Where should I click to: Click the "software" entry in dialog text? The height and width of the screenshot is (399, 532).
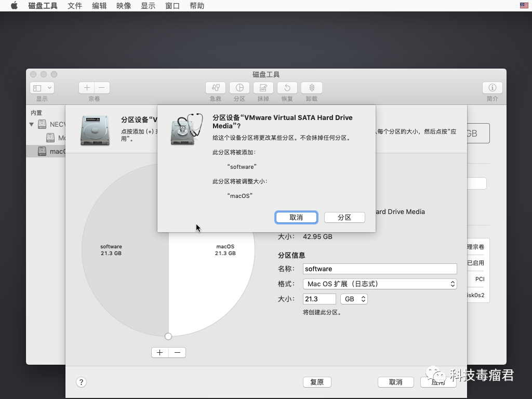pos(242,167)
